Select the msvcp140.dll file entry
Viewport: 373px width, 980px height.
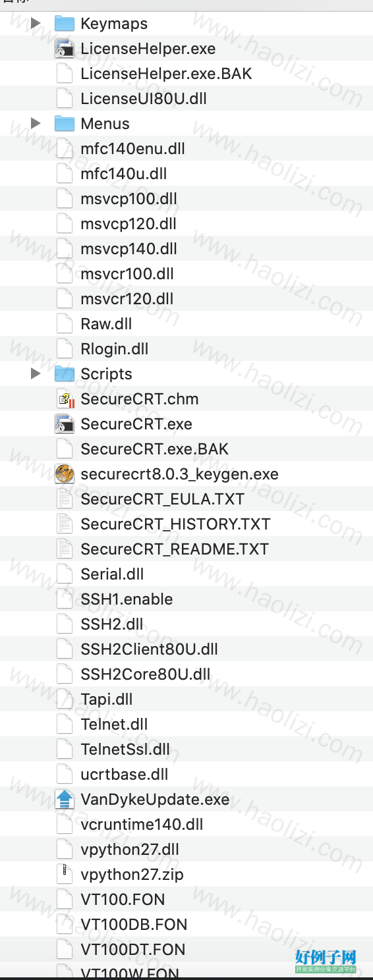(129, 249)
